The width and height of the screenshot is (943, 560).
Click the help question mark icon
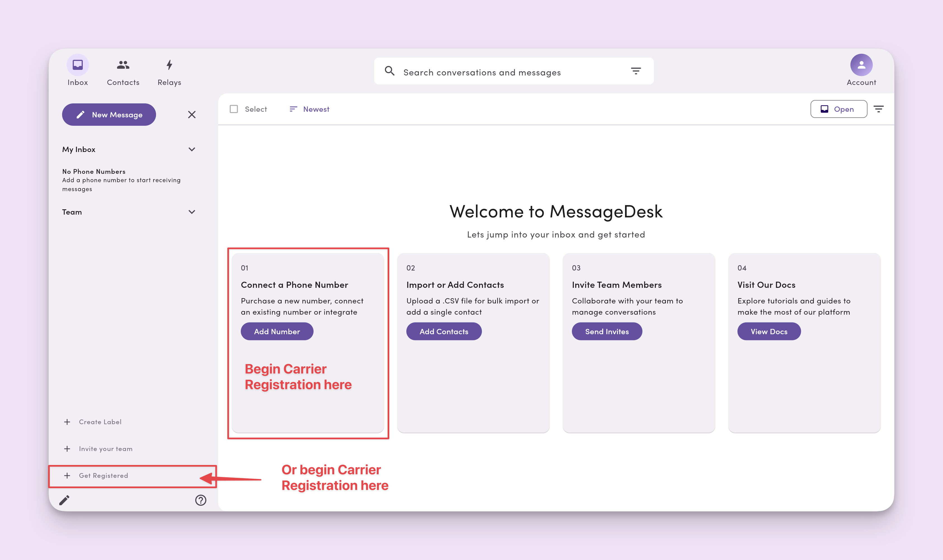(x=201, y=500)
